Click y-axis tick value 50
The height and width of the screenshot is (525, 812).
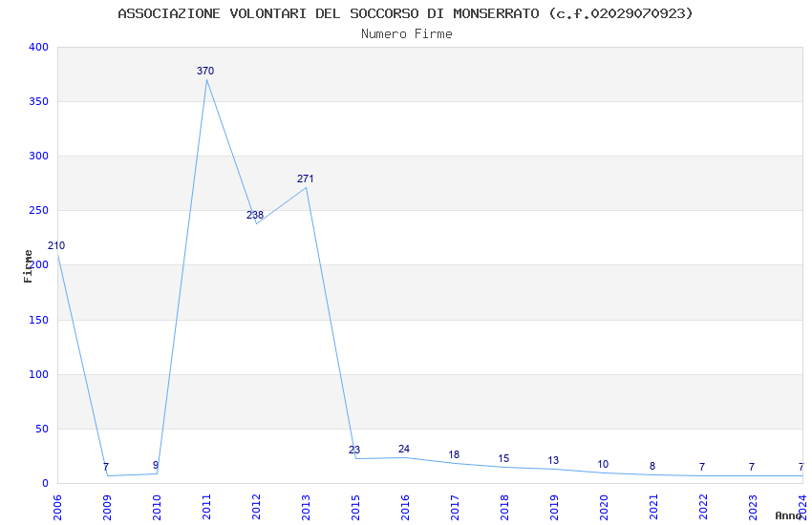tap(42, 429)
